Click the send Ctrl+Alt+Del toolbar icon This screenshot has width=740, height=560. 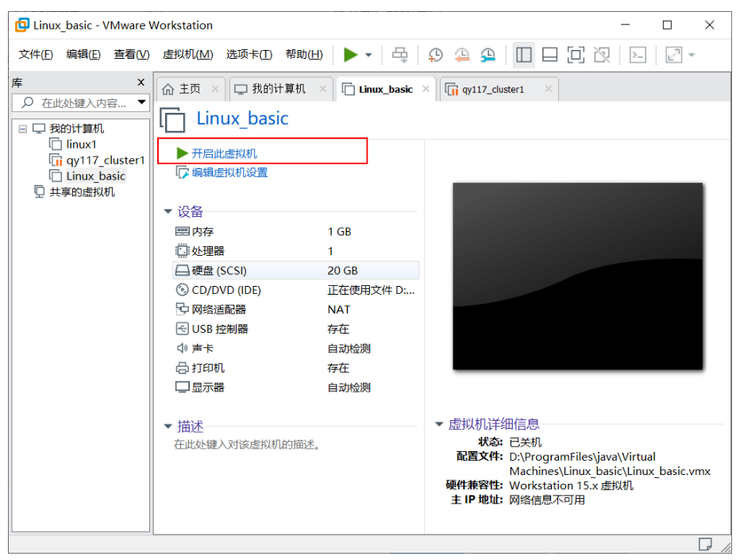400,55
